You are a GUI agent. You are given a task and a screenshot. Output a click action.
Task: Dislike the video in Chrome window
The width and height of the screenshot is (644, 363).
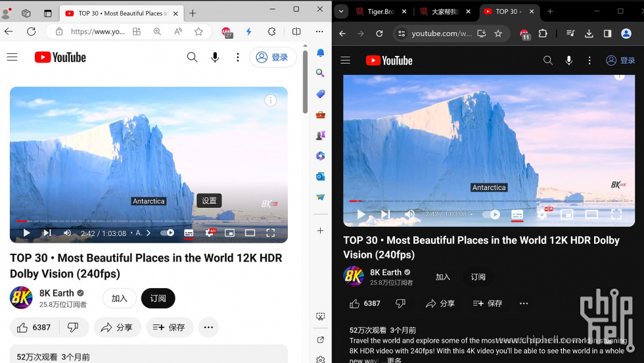pos(400,303)
